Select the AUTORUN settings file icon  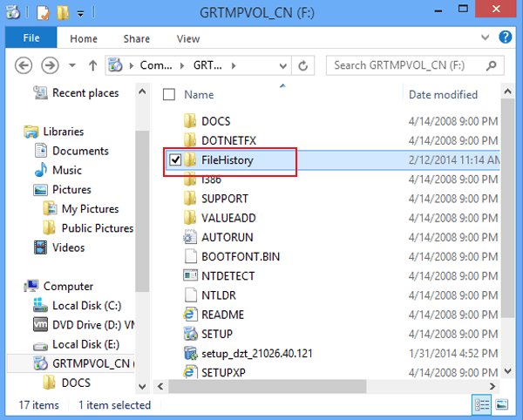pos(190,237)
